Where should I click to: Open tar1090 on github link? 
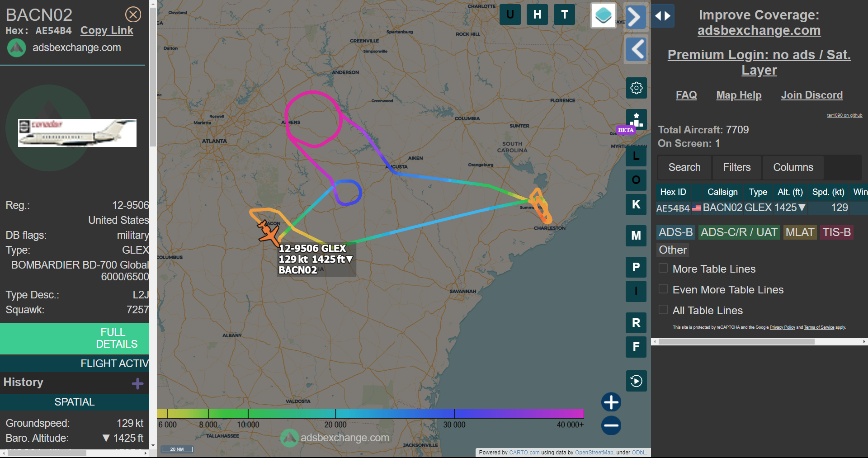click(x=844, y=115)
